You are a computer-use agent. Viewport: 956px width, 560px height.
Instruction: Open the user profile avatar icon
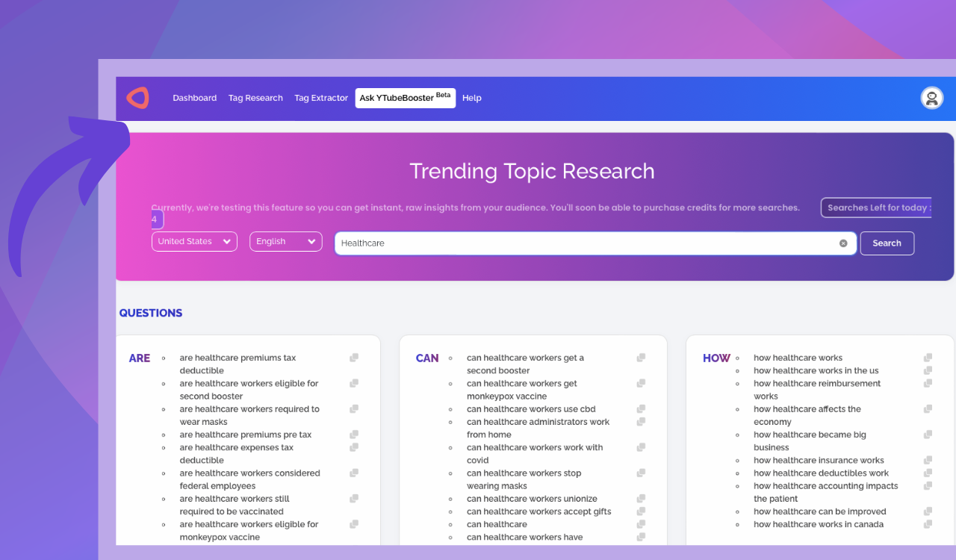[x=931, y=98]
